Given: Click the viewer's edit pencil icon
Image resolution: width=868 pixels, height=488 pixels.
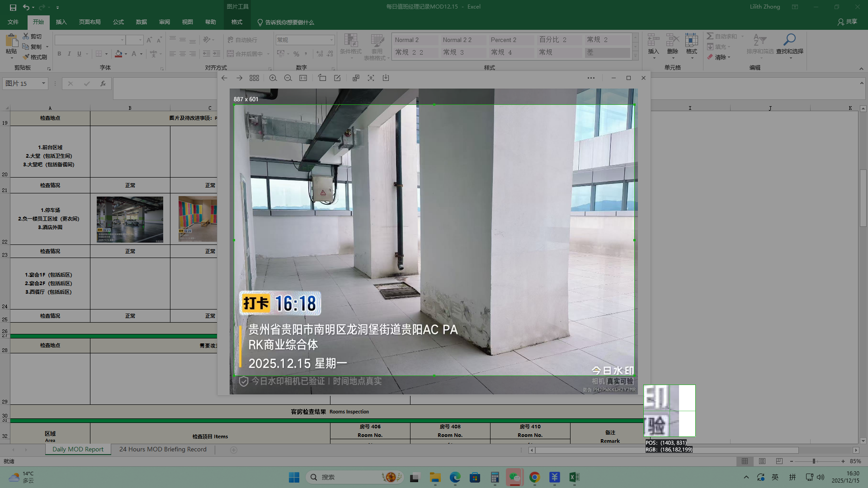Looking at the screenshot, I should [x=337, y=78].
